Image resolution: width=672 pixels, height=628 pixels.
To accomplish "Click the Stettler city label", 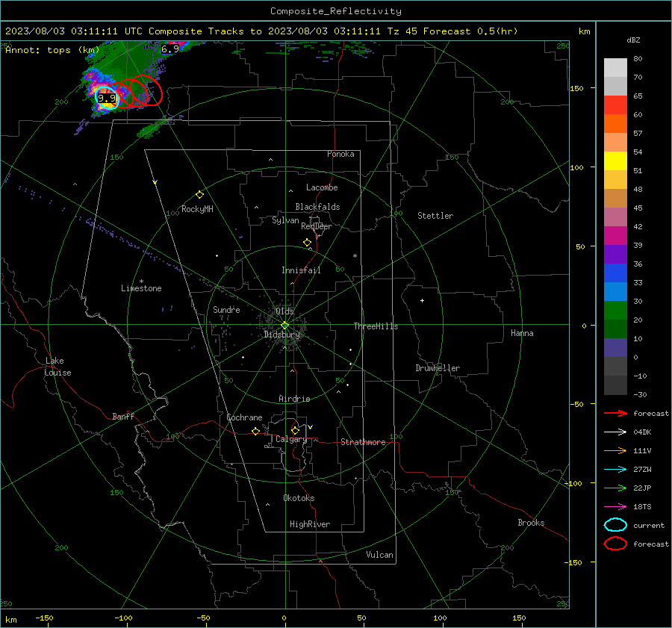I will (435, 216).
